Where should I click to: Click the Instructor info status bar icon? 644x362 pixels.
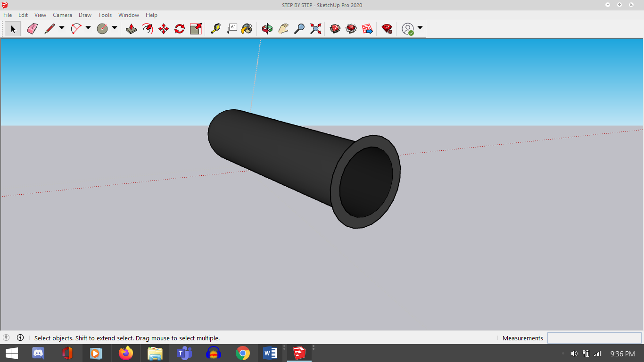[x=20, y=337]
